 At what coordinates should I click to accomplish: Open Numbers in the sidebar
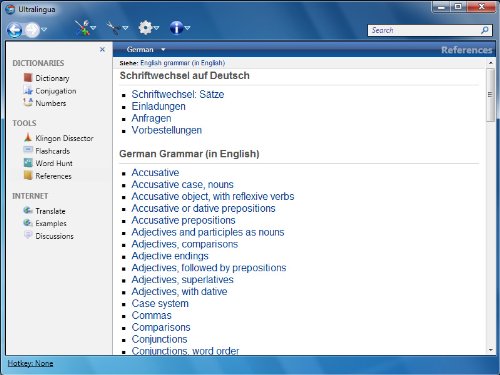[51, 103]
